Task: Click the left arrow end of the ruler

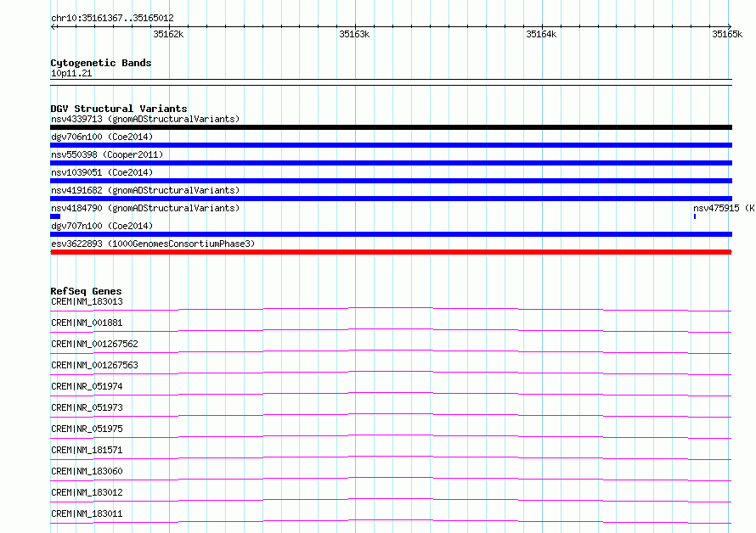Action: (53, 26)
